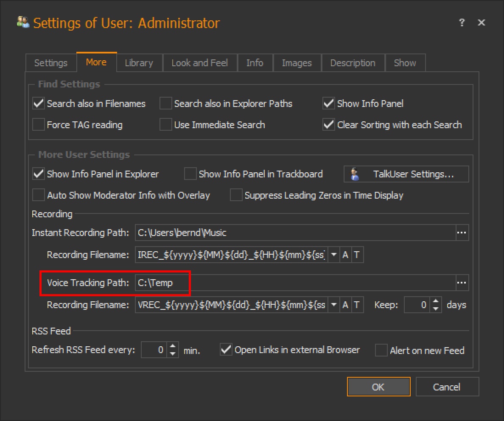
Task: Switch to the Library tab
Action: (x=139, y=63)
